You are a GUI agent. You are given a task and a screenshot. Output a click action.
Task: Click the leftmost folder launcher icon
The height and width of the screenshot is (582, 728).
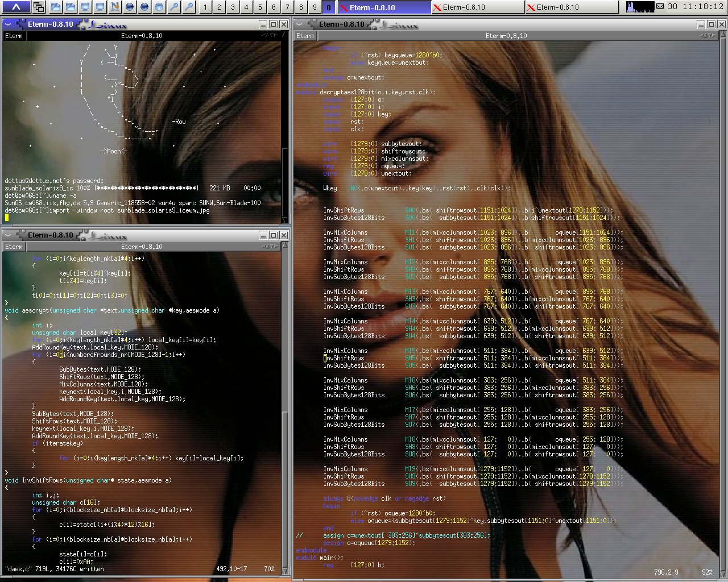[x=56, y=7]
